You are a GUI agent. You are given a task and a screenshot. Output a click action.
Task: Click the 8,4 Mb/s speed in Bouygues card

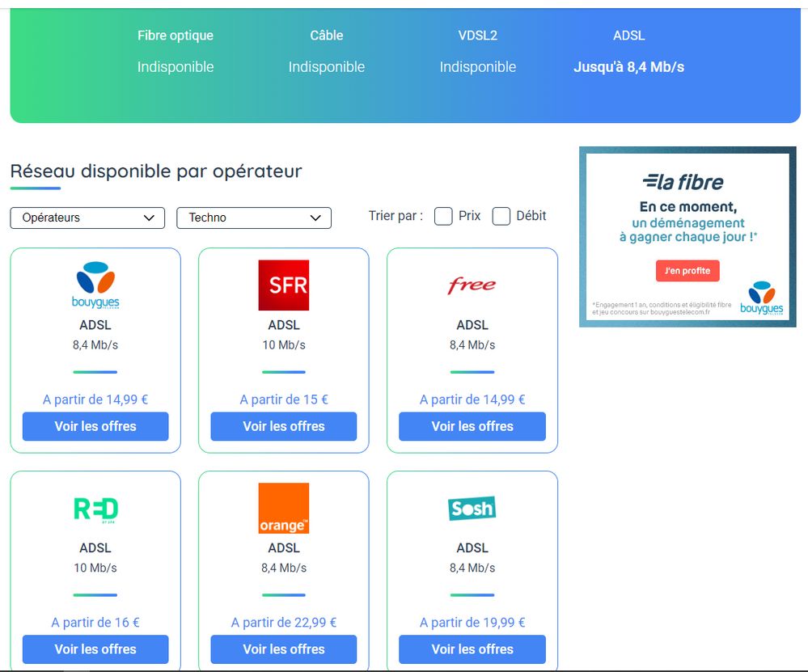[95, 344]
